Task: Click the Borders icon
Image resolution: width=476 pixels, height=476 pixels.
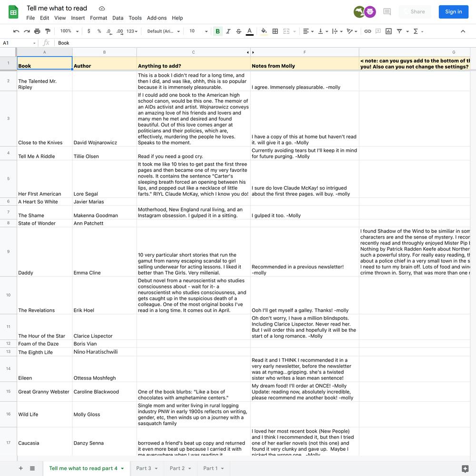Action: coord(275,31)
